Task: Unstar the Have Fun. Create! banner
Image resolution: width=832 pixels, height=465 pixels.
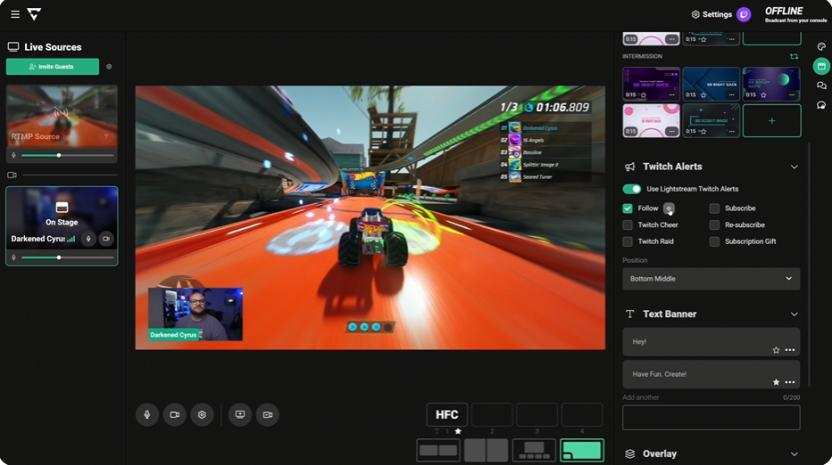Action: 776,382
